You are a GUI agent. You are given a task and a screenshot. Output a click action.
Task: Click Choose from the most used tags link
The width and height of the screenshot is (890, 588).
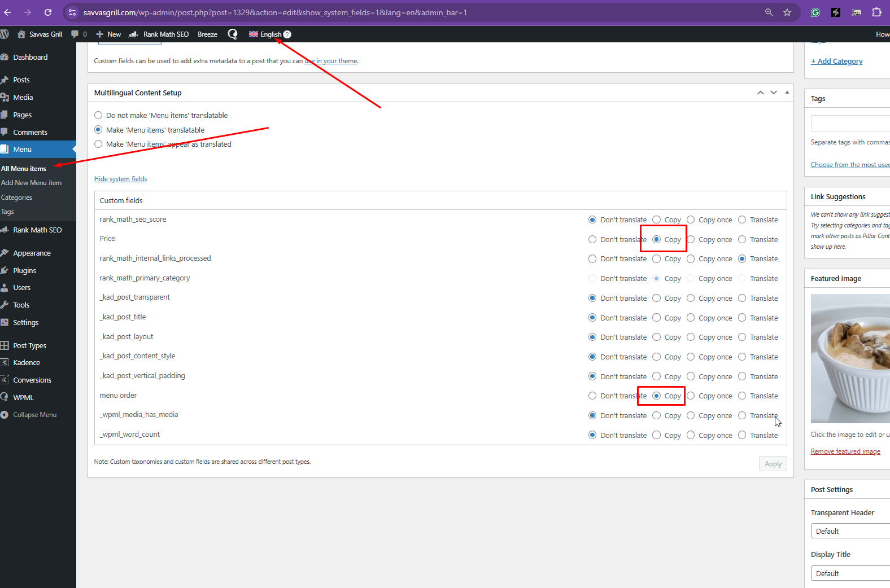[850, 165]
